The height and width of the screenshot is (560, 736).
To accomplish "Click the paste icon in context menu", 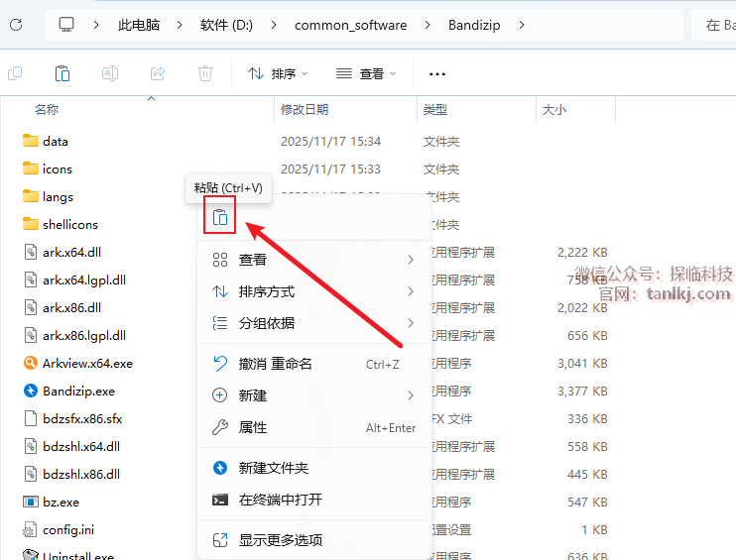I will pos(219,217).
